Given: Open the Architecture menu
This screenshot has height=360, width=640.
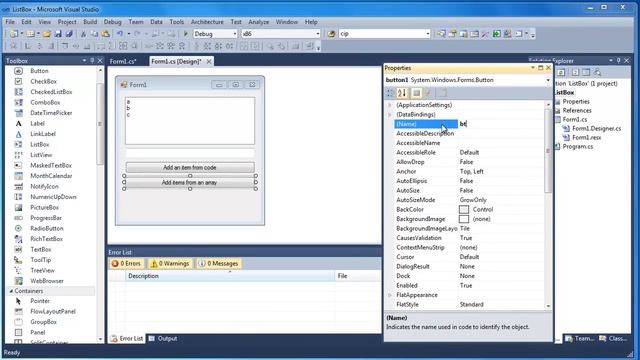Looking at the screenshot, I should tap(207, 22).
